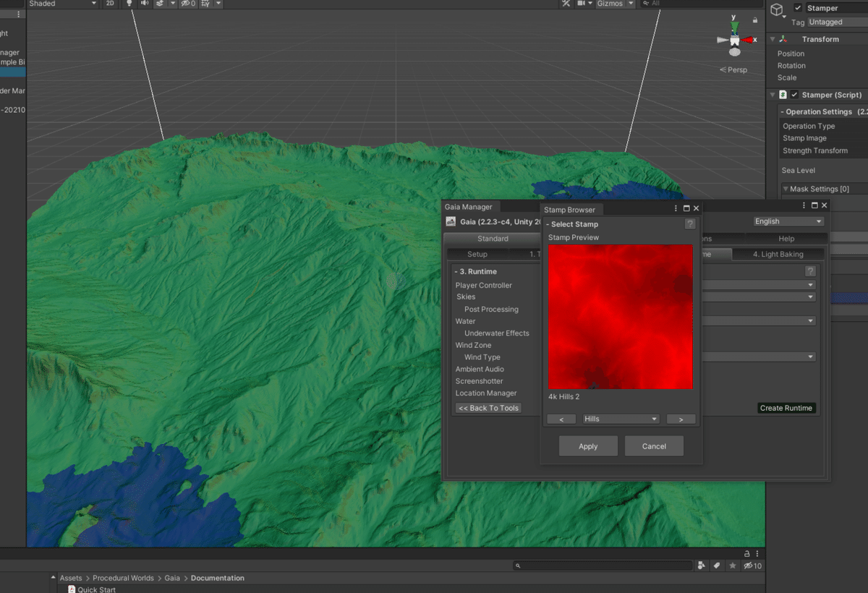Screen dimensions: 868x593
Task: Click the red stamp preview image
Action: coord(621,317)
